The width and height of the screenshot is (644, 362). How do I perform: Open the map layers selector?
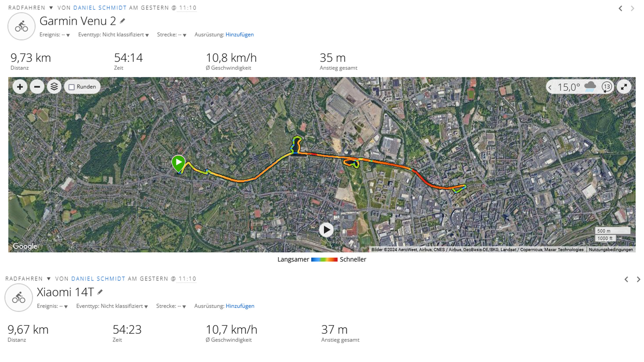(x=54, y=87)
